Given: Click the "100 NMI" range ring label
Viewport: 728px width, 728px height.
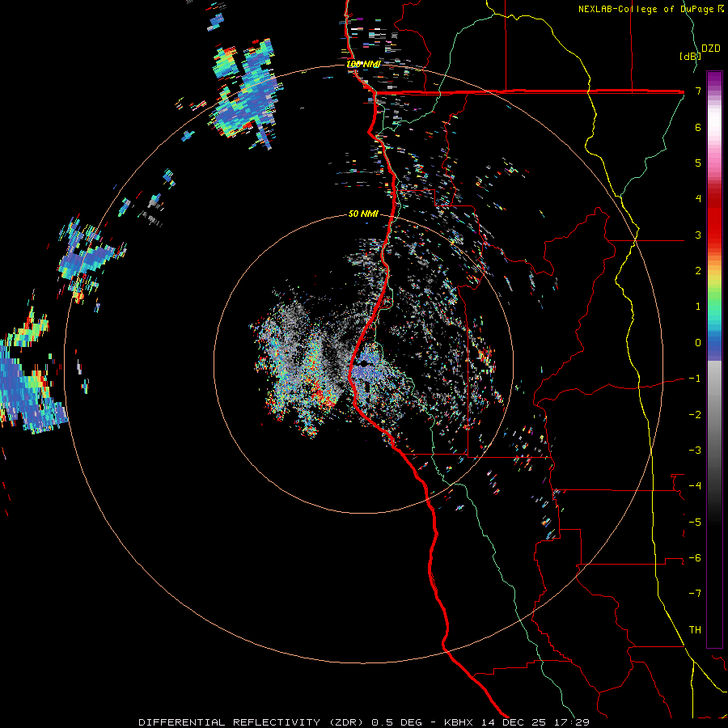Looking at the screenshot, I should 363,64.
